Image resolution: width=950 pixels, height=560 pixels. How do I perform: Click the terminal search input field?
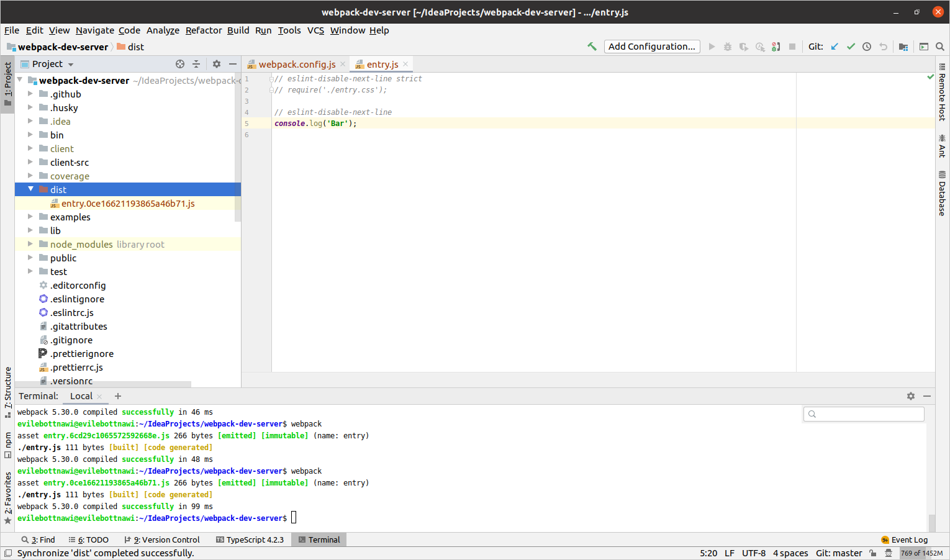coord(864,414)
